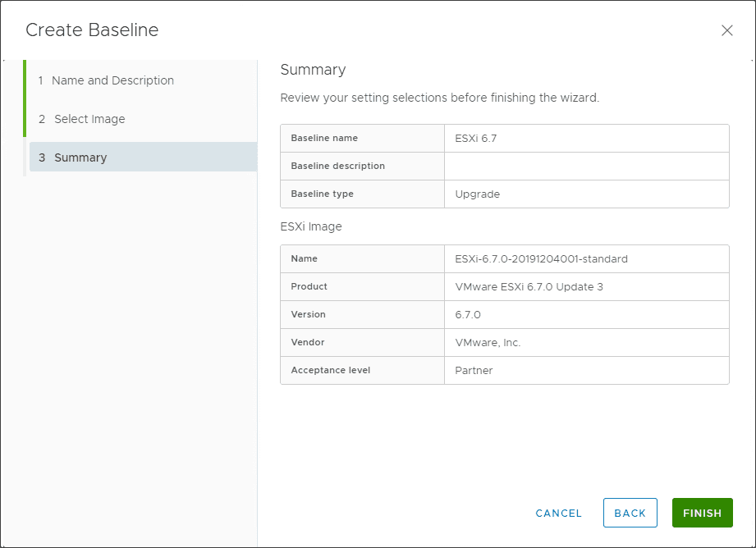The image size is (756, 548).
Task: Click the step 2 number indicator
Action: pos(42,119)
